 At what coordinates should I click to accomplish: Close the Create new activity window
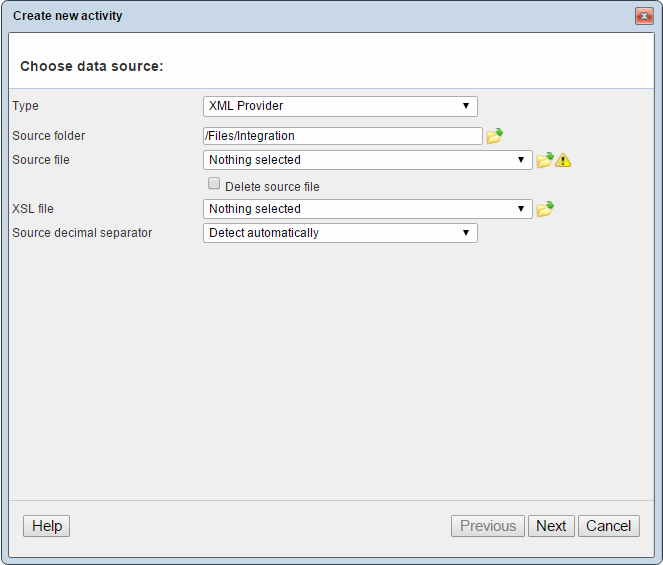pyautogui.click(x=643, y=16)
